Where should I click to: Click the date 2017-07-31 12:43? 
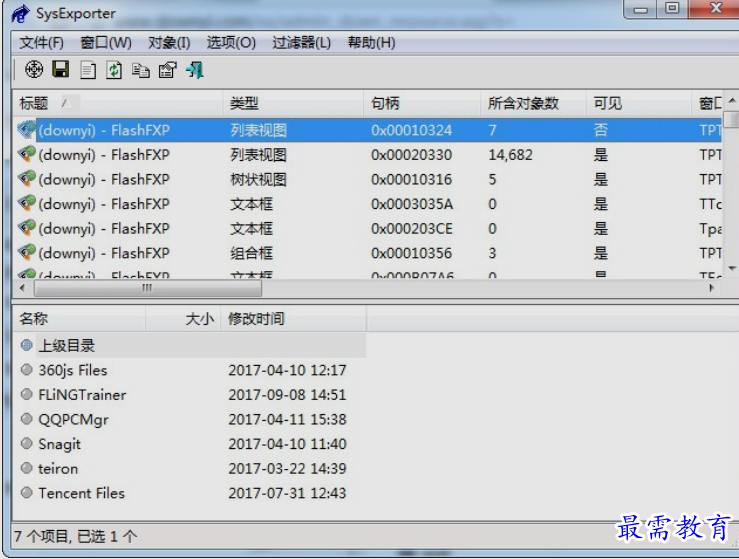287,493
